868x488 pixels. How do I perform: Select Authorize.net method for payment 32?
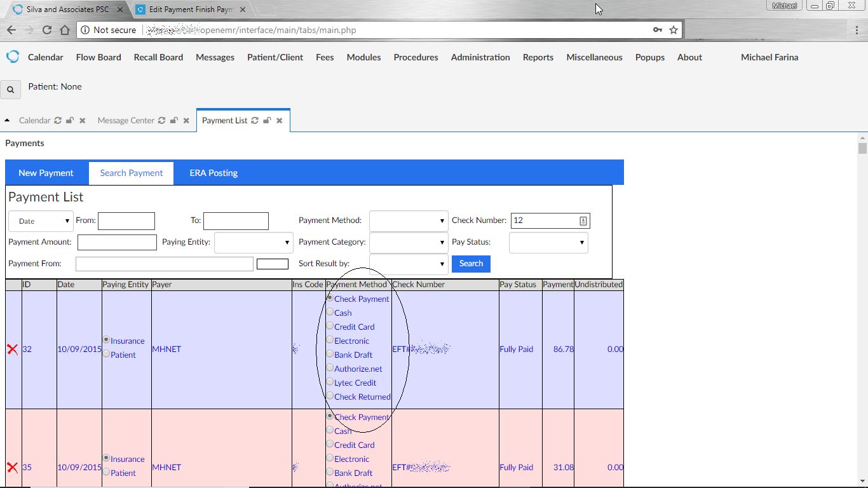click(330, 367)
